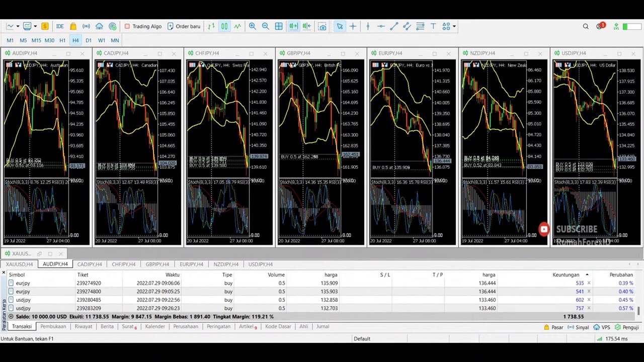Viewport: 644px width, 362px height.
Task: Sort by the Keuntungan column header
Action: (566, 275)
